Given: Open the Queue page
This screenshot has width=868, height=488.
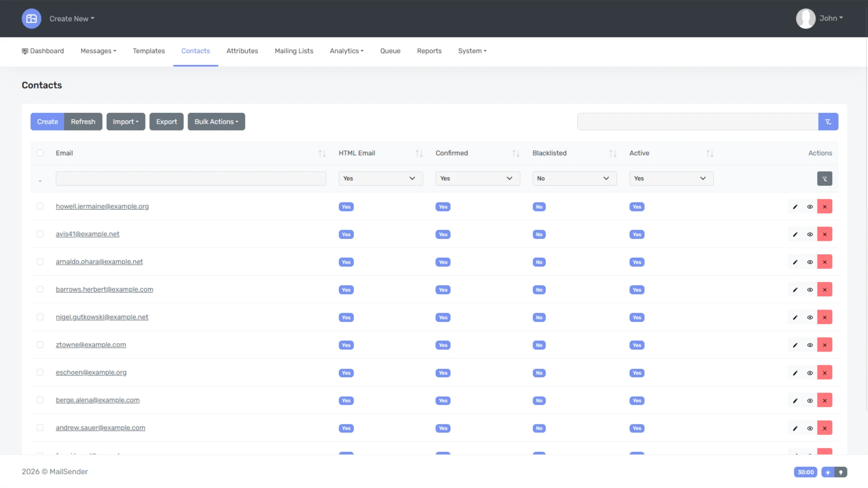Looking at the screenshot, I should coord(390,51).
